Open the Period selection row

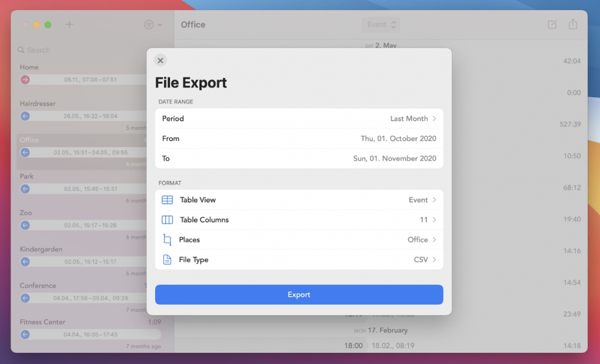tap(299, 119)
